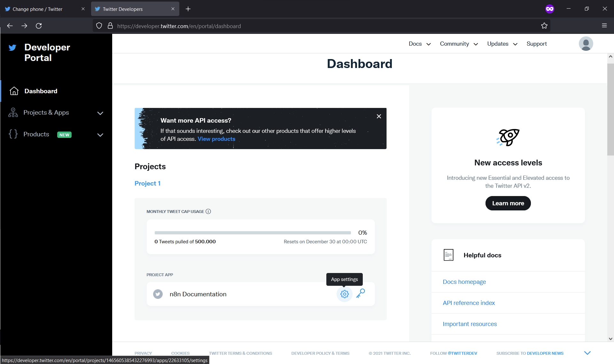The width and height of the screenshot is (614, 364).
Task: Open Firefox hamburger menu
Action: coord(604,26)
